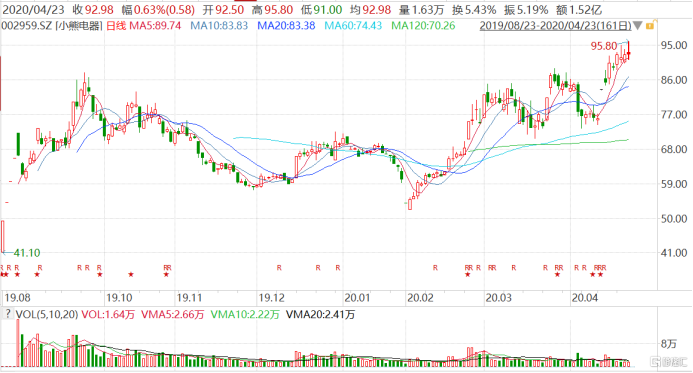693x373 pixels.
Task: Click the 20.01 date axis label
Action: [357, 297]
